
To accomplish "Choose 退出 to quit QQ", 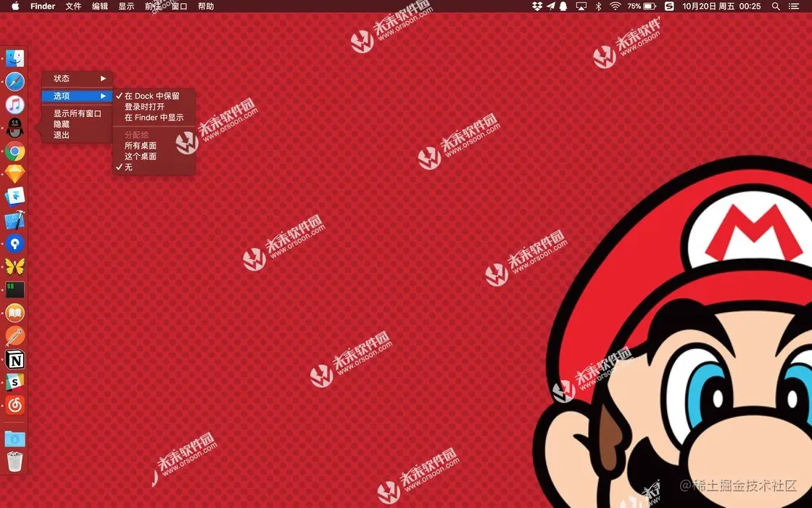I will coord(77,135).
